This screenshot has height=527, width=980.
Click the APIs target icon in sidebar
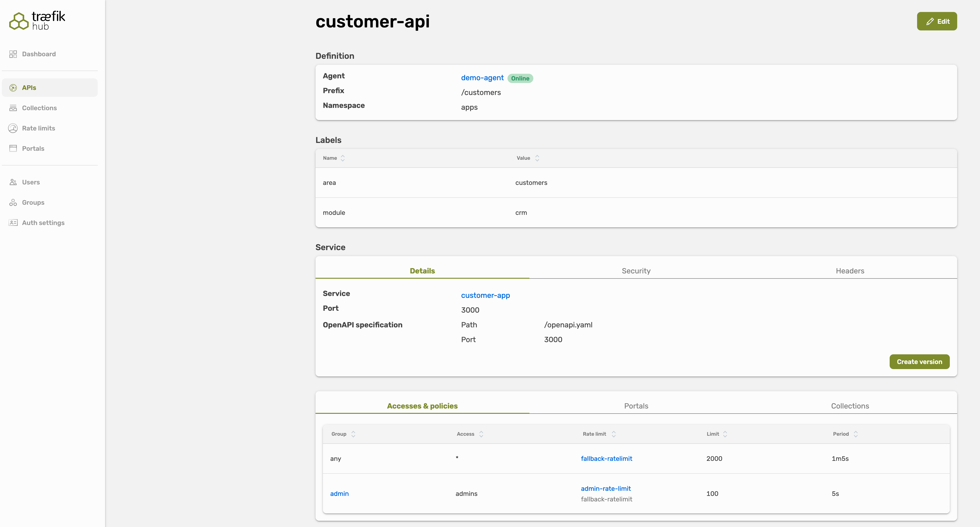click(13, 88)
